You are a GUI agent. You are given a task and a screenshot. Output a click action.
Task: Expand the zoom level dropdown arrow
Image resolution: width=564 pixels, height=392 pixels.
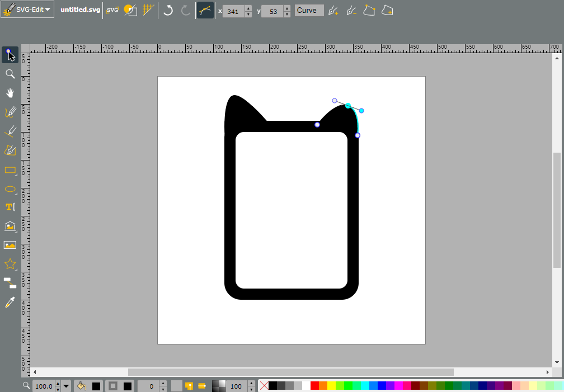(66, 386)
